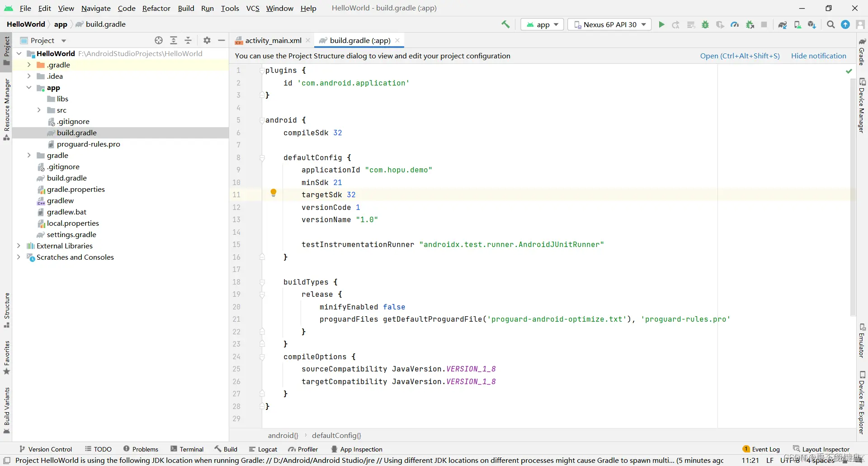Image resolution: width=868 pixels, height=466 pixels.
Task: Click the blue update arrow icon
Action: point(845,24)
